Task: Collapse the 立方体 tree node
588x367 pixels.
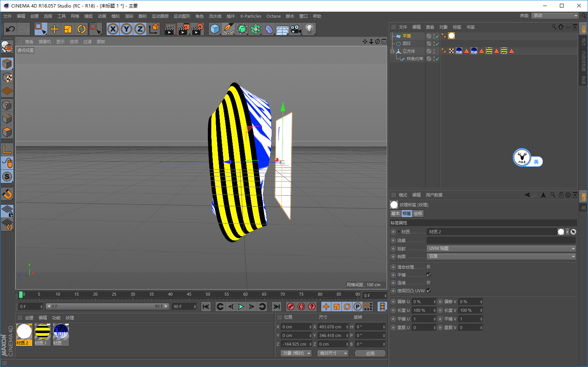Action: (393, 51)
